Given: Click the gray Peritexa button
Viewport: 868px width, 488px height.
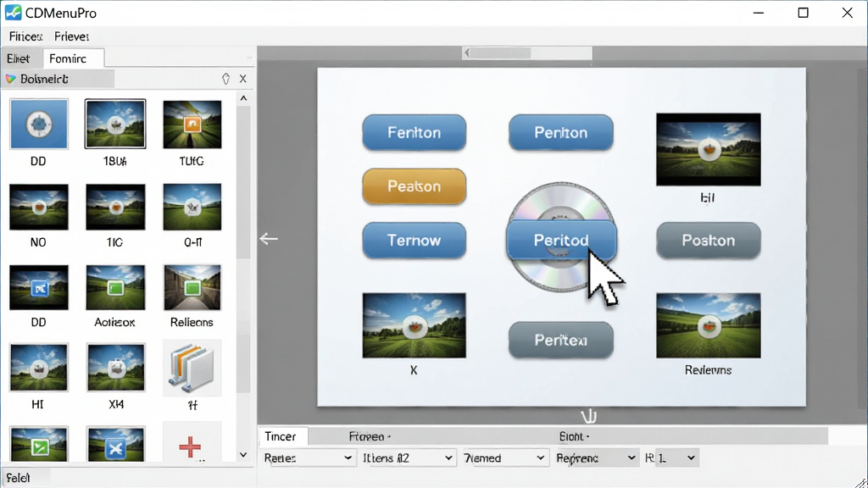Looking at the screenshot, I should [561, 340].
